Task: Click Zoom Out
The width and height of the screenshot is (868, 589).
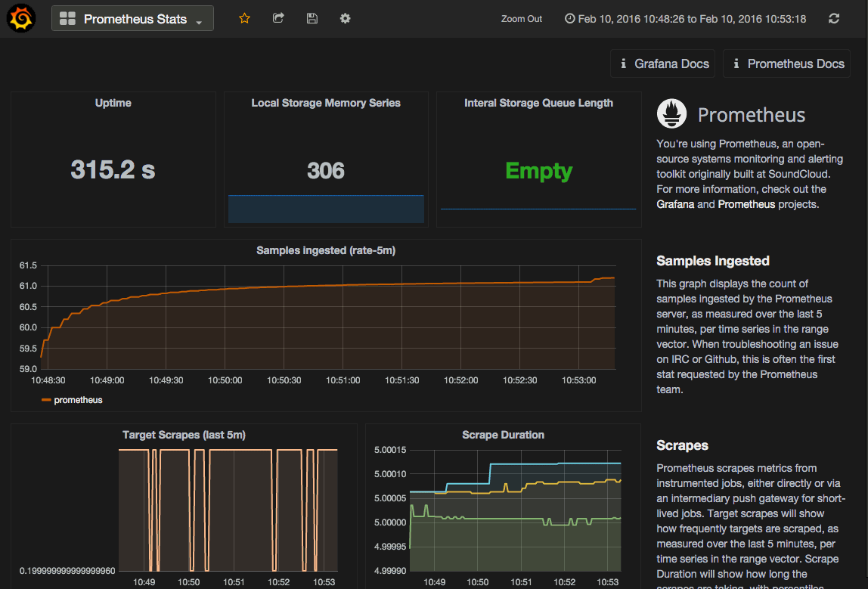Action: [522, 19]
